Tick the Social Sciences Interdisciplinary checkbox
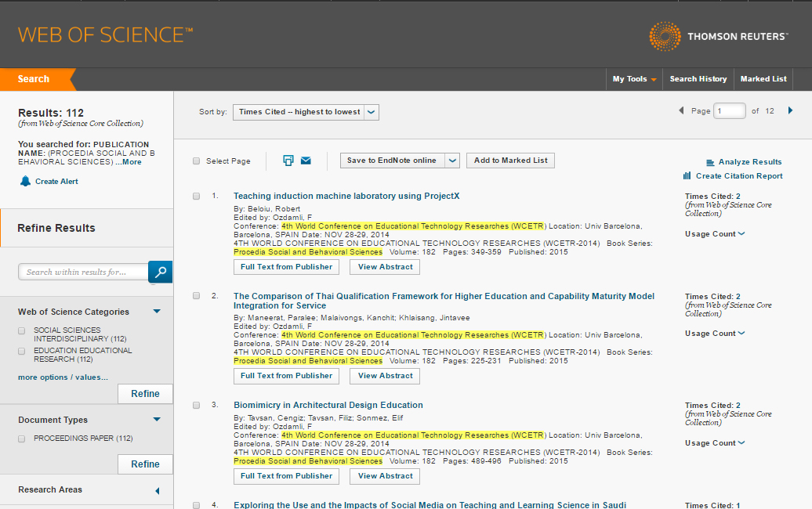 (22, 330)
